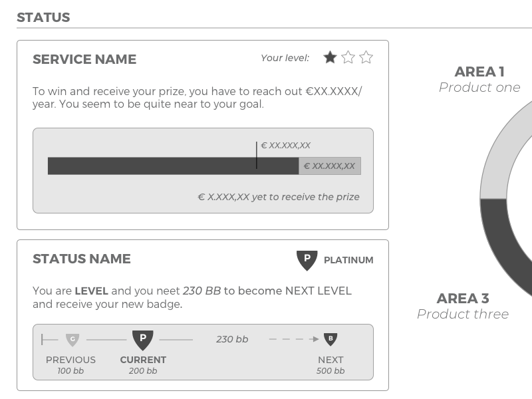Click the third empty level star
Screen dimensions: 532x399
point(366,58)
